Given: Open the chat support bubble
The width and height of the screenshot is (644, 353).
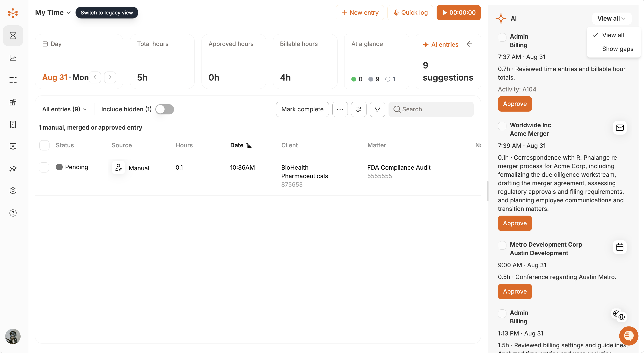Looking at the screenshot, I should (x=629, y=336).
